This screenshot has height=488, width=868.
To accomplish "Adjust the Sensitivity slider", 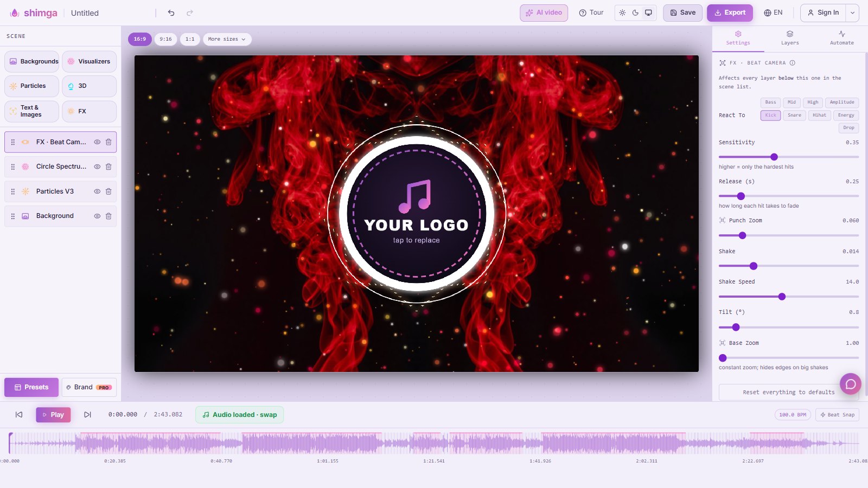I will coord(789,157).
